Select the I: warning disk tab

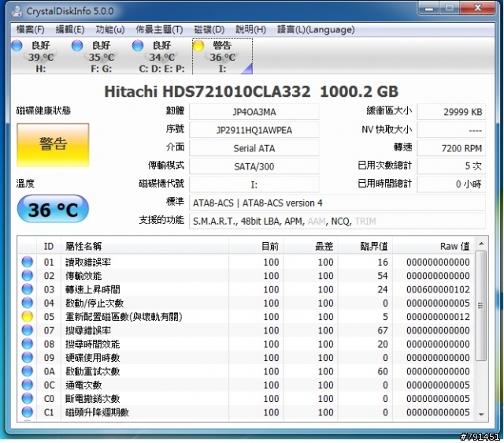point(222,56)
